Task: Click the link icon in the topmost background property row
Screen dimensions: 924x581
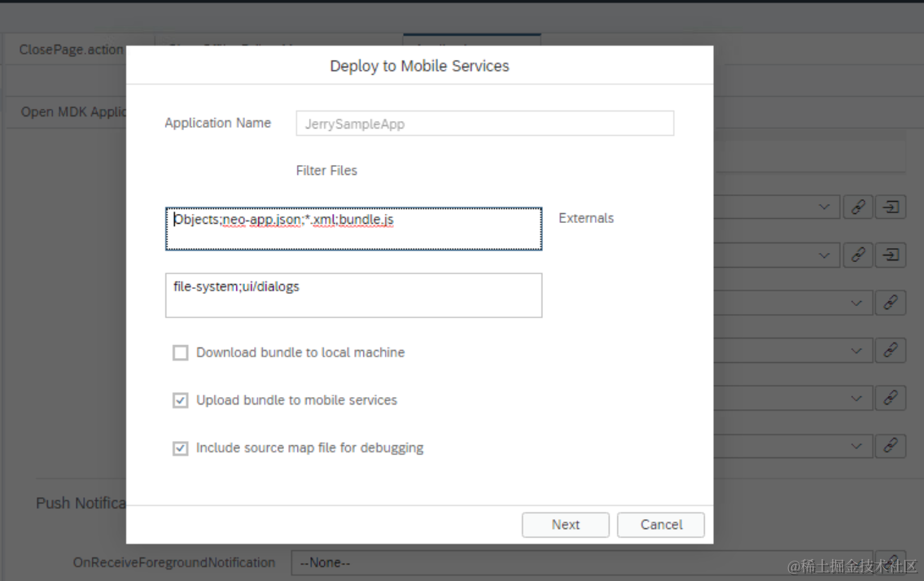Action: [x=858, y=207]
